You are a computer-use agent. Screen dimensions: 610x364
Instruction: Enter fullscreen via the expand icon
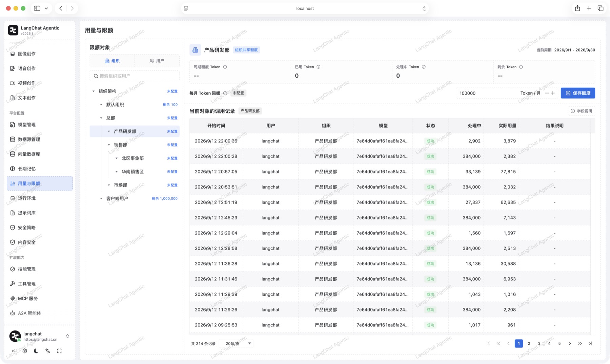point(59,351)
